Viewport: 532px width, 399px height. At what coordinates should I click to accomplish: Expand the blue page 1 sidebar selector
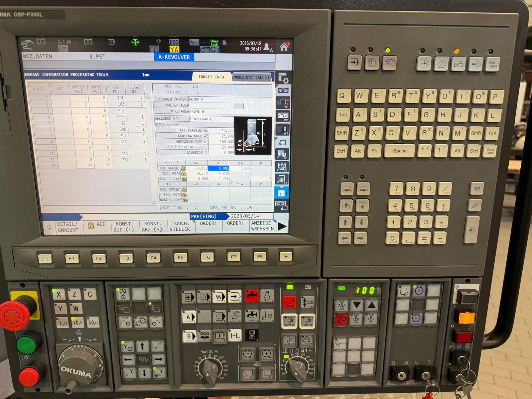282,193
